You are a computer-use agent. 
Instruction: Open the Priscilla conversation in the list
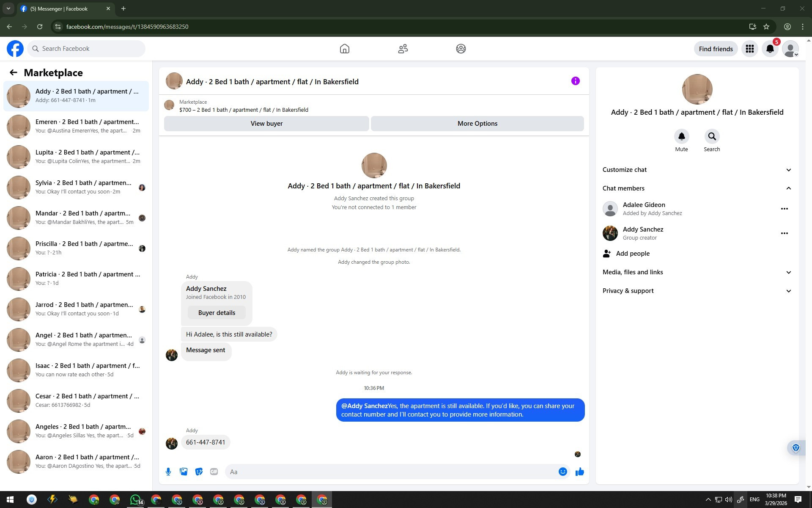(76, 248)
